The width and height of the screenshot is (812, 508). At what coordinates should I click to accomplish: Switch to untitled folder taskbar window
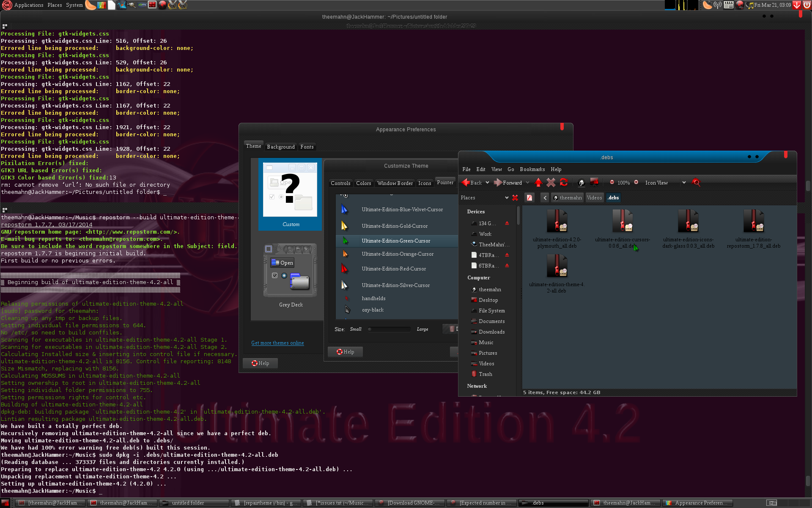coord(195,503)
